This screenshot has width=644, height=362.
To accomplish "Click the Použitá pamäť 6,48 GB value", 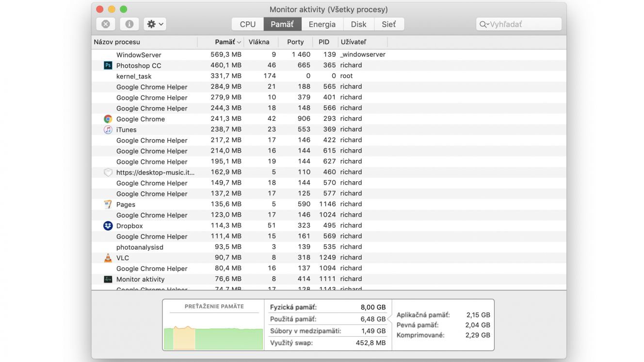I will tap(373, 319).
